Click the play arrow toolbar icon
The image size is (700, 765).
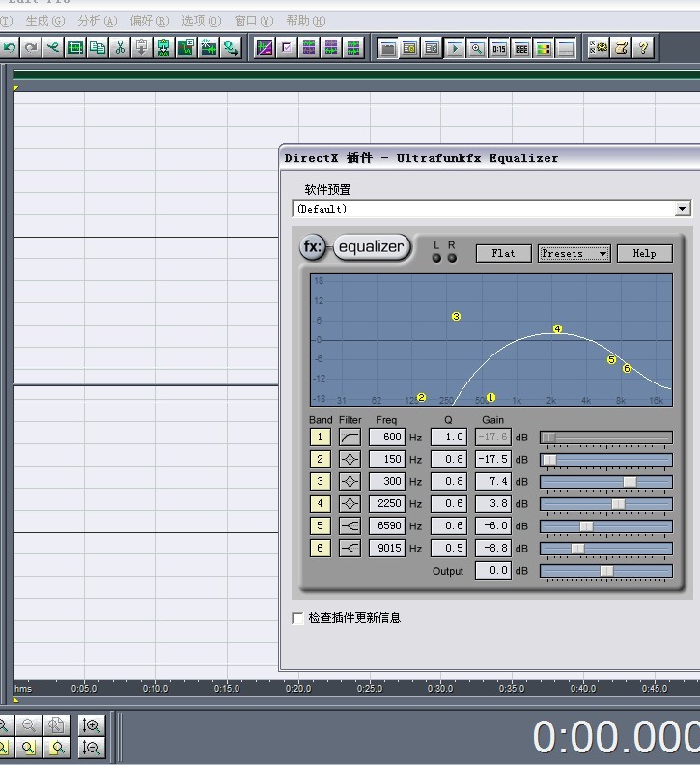pos(454,49)
